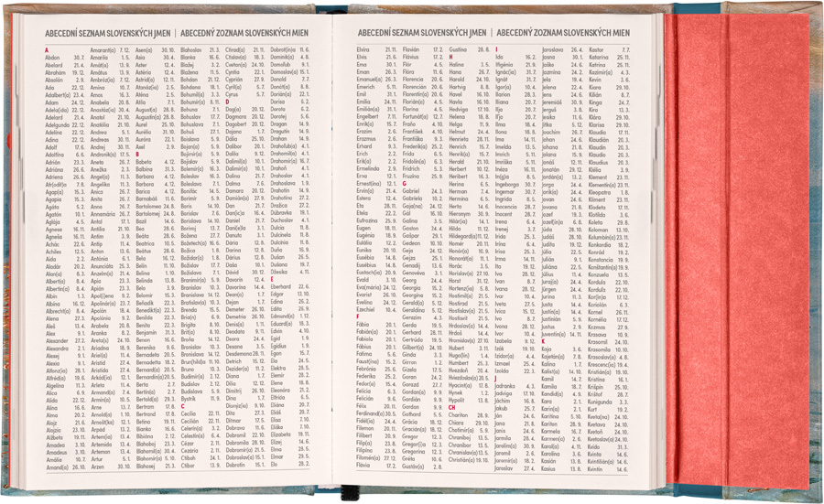Click the red letter A heading
Screen dimensions: 824x504
pyautogui.click(x=47, y=48)
